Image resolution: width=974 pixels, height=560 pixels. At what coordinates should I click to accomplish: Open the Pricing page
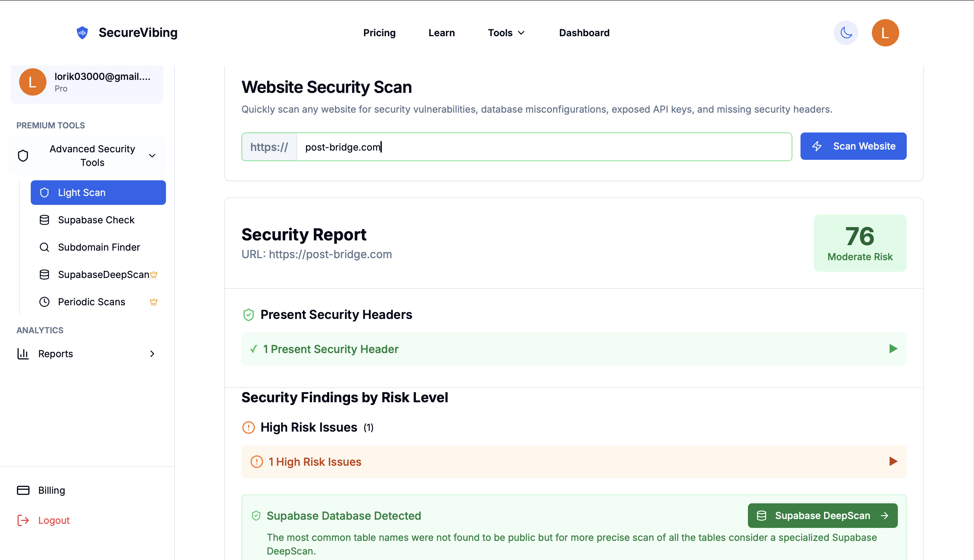click(379, 33)
